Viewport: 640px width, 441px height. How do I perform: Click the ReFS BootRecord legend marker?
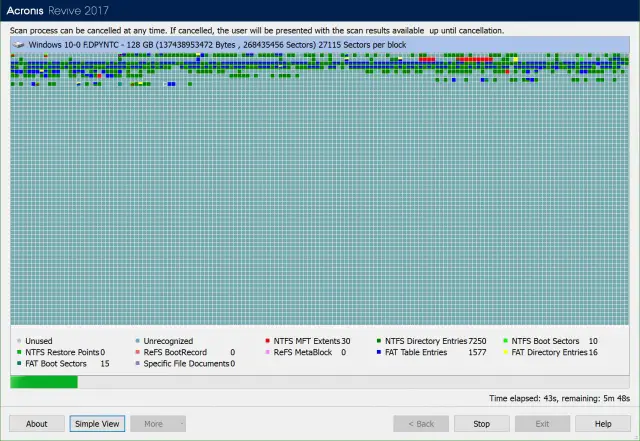click(x=138, y=352)
